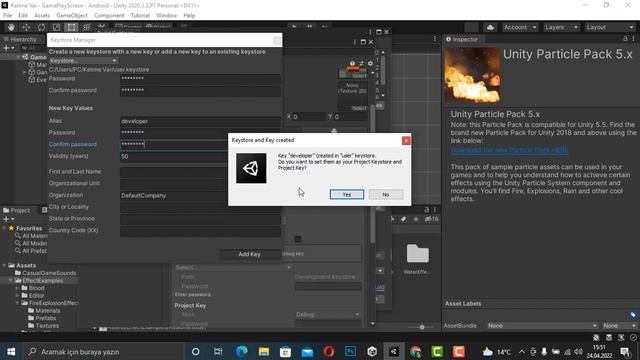Select the Move tool in Unity toolbar
The height and width of the screenshot is (360, 640).
[26, 27]
